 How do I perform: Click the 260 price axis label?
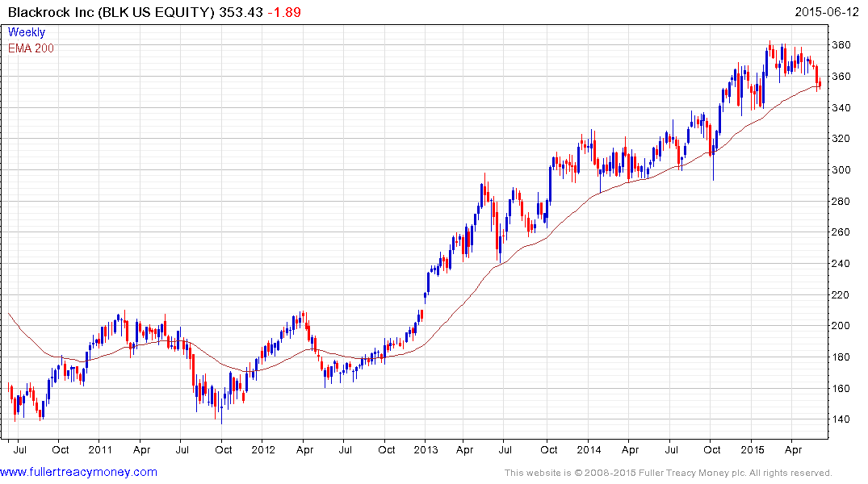tap(841, 232)
